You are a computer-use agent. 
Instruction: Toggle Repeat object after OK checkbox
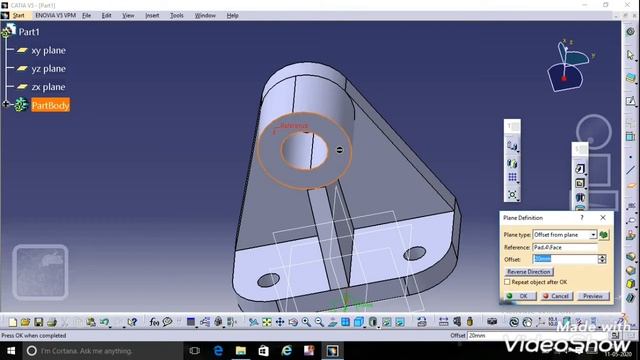[507, 282]
